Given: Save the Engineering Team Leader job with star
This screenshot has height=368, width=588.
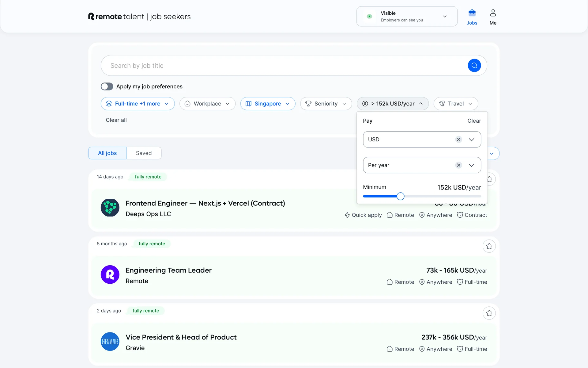Looking at the screenshot, I should pos(489,246).
